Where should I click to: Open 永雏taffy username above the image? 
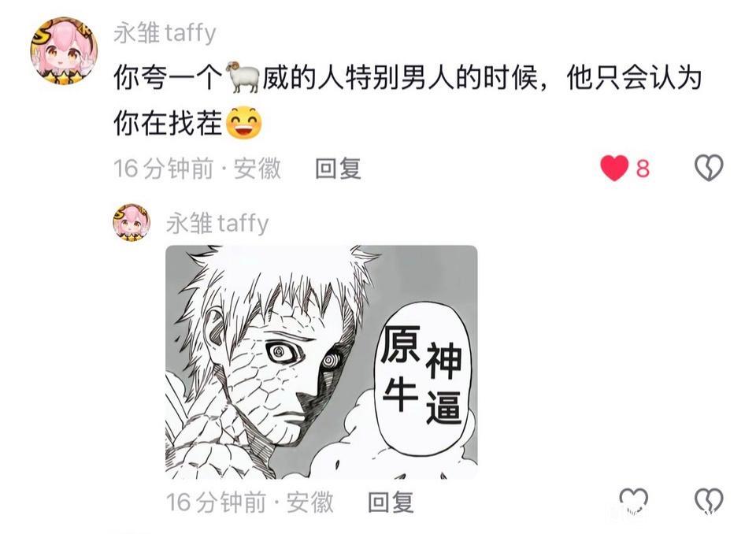[x=217, y=224]
